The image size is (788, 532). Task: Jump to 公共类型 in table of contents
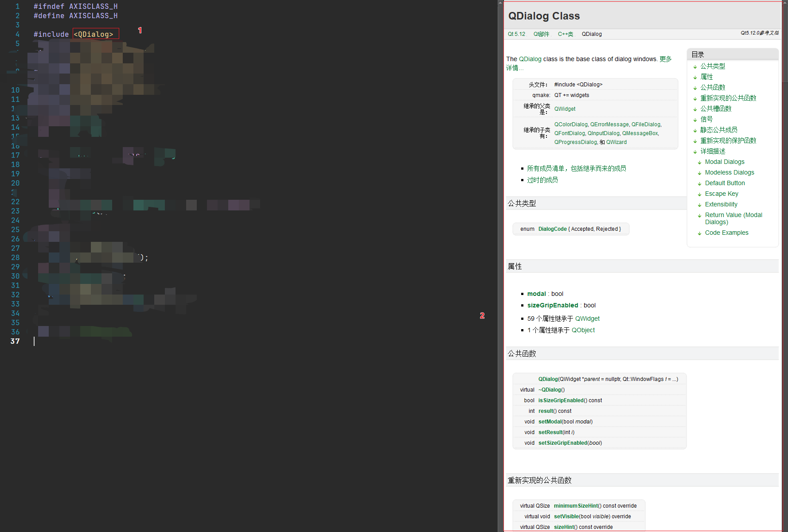[713, 66]
